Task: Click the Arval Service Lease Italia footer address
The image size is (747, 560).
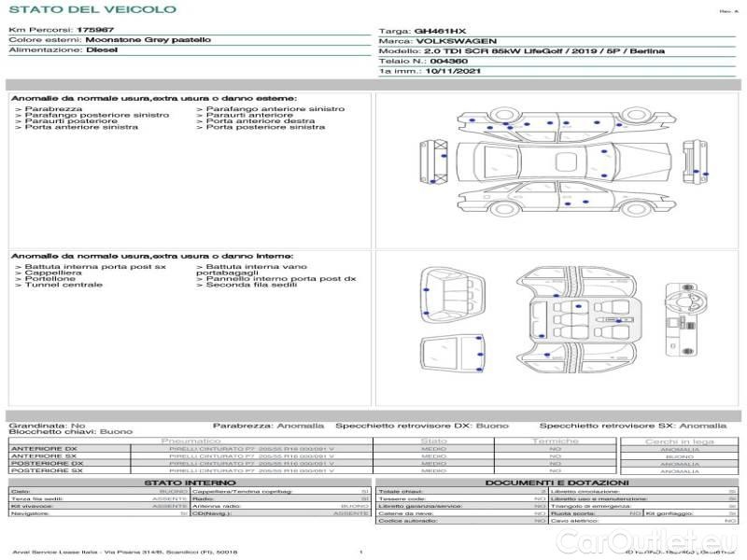Action: coord(125,552)
